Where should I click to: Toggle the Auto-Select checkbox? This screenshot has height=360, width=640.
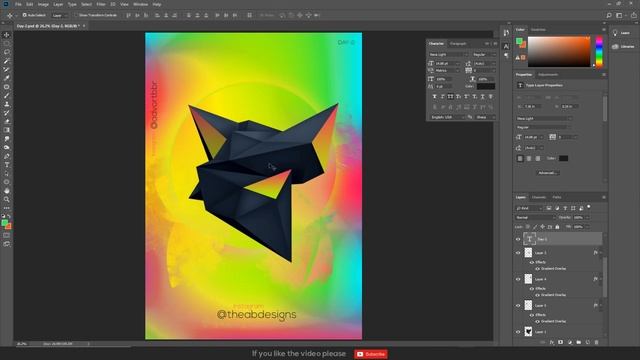[x=24, y=15]
